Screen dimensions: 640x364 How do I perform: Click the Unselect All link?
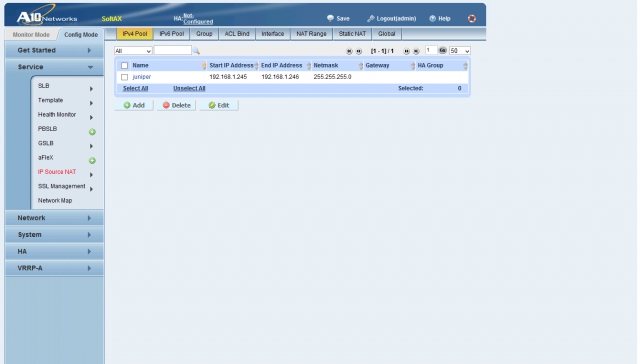[189, 89]
